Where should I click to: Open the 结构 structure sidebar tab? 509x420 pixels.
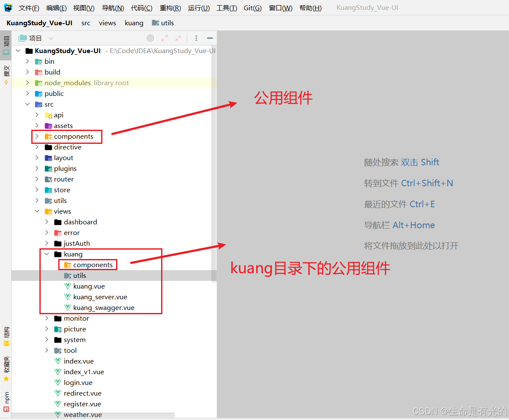tap(6, 337)
